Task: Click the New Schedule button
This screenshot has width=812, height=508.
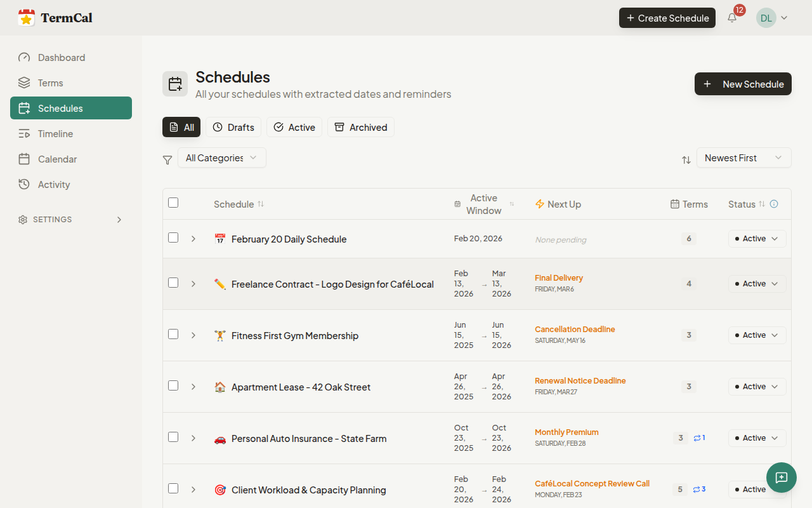Action: (743, 84)
